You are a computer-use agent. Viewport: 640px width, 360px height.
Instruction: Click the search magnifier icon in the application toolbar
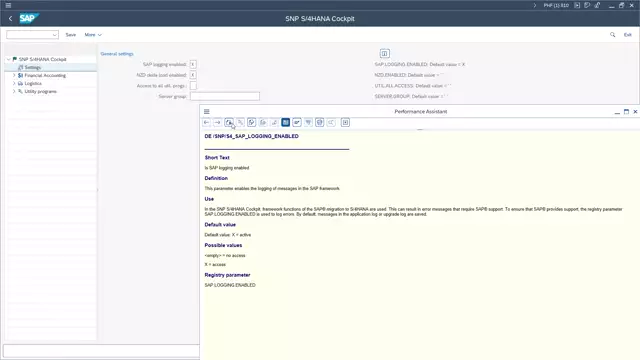pos(613,35)
